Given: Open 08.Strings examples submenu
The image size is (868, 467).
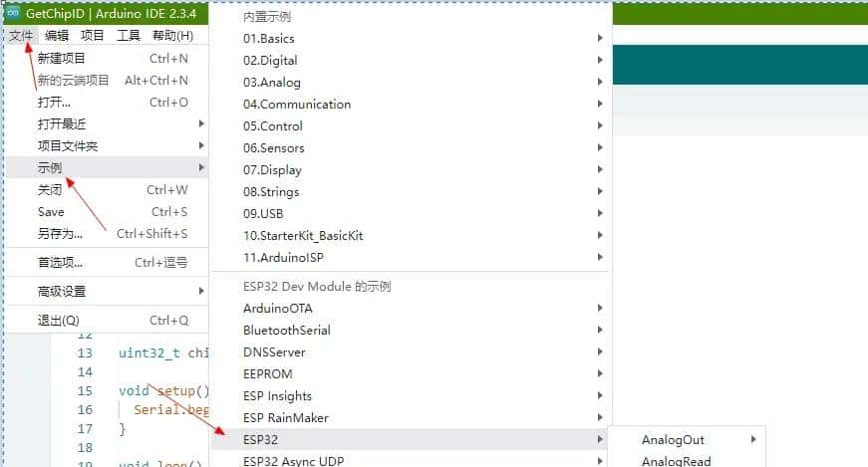Looking at the screenshot, I should tap(412, 191).
